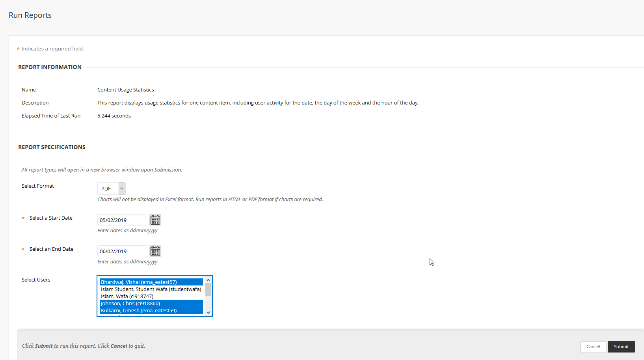Image resolution: width=644 pixels, height=360 pixels.
Task: Click the 'Select a Start Date' label
Action: click(x=51, y=218)
